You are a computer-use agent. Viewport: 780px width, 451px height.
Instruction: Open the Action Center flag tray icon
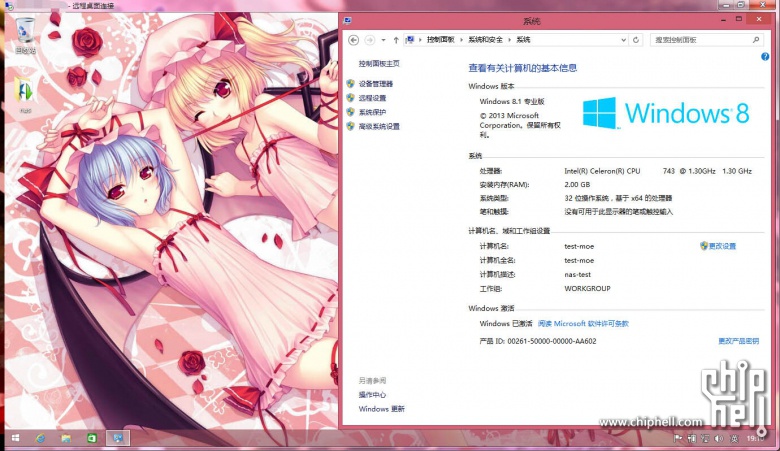[x=678, y=438]
